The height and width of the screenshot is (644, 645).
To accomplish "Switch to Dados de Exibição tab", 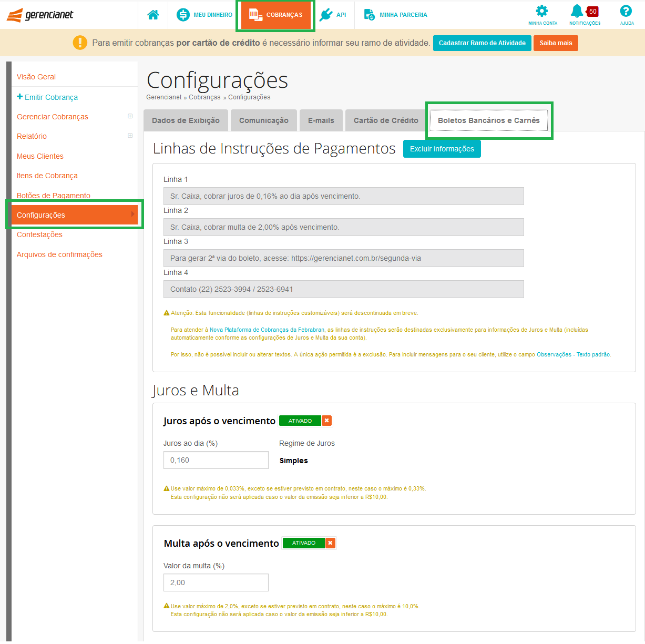I will (x=186, y=120).
